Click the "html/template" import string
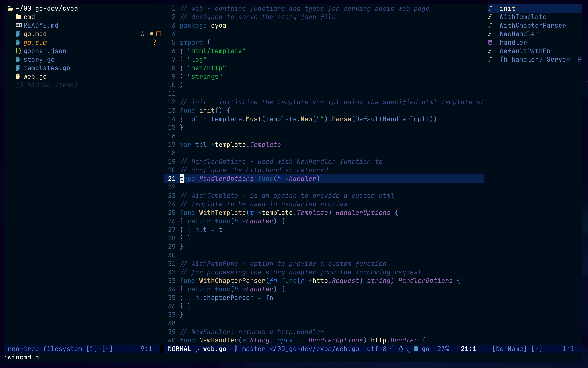 click(217, 51)
